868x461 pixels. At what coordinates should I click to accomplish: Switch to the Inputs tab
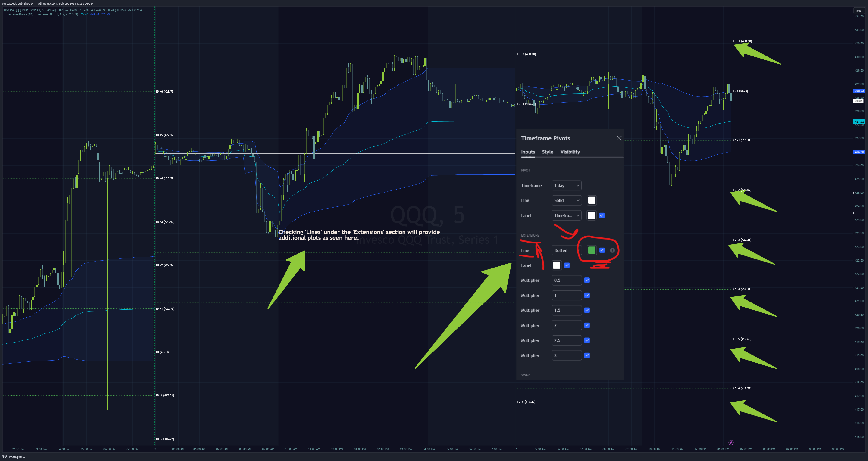(528, 152)
